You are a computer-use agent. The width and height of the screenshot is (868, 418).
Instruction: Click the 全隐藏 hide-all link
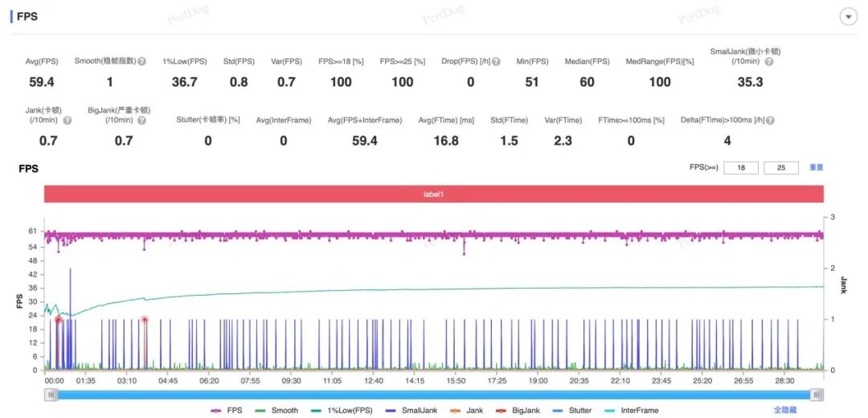(x=784, y=410)
